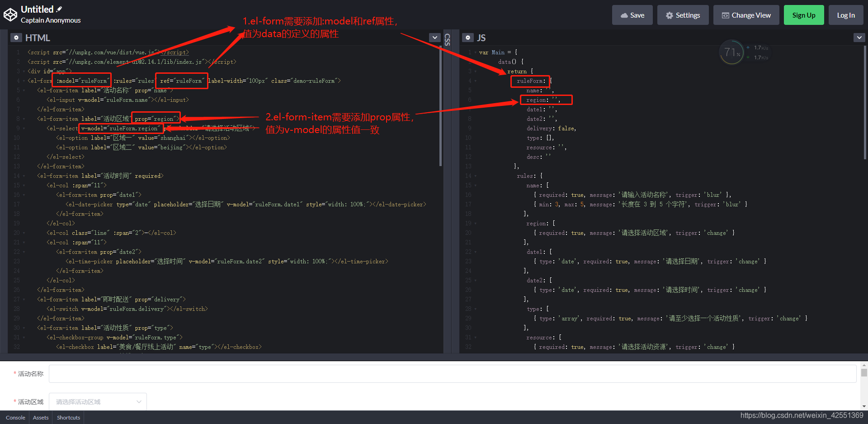Fold HTML line 8 活动区域 form-item
Viewport: 868px width, 424px height.
[x=24, y=119]
